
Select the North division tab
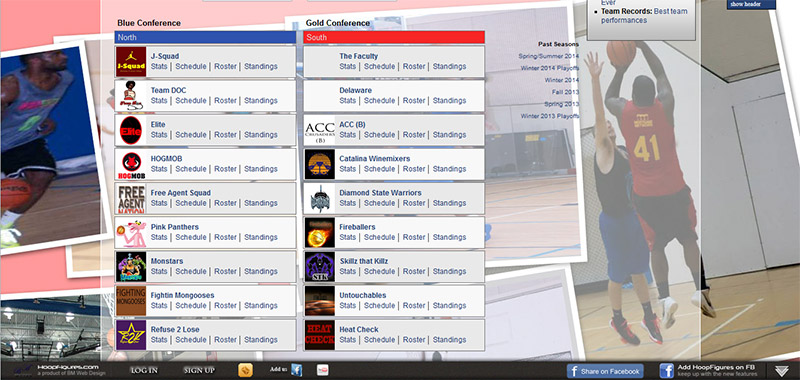pos(205,37)
